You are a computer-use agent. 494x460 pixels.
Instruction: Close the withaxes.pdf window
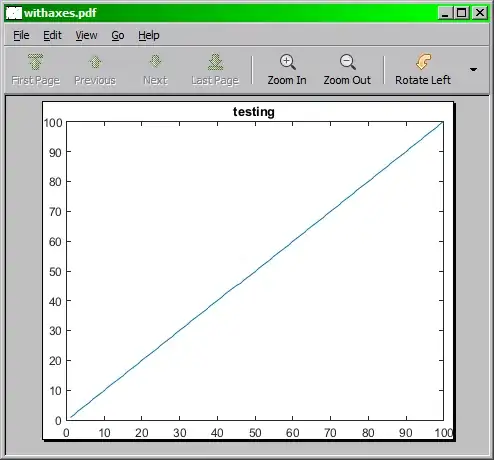(480, 13)
